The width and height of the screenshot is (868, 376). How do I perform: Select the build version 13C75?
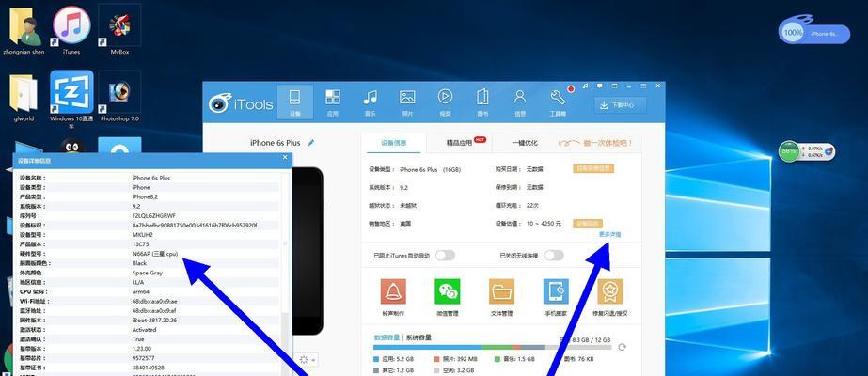coord(141,243)
